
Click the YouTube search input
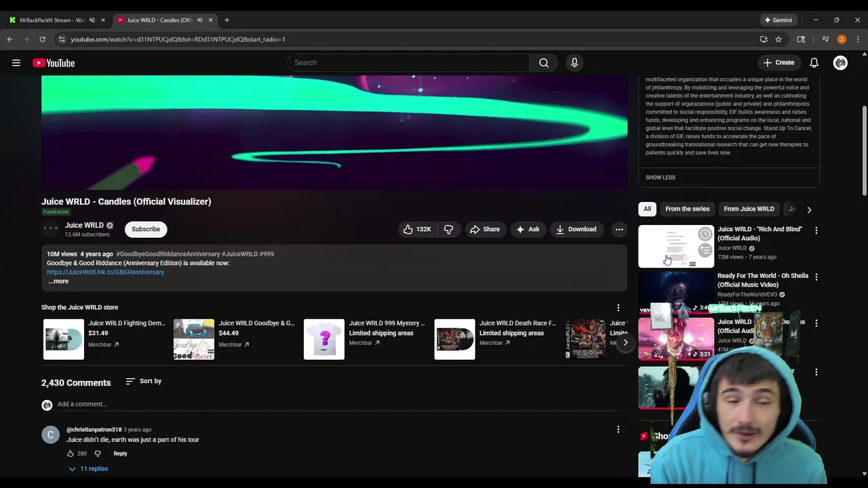coord(408,62)
